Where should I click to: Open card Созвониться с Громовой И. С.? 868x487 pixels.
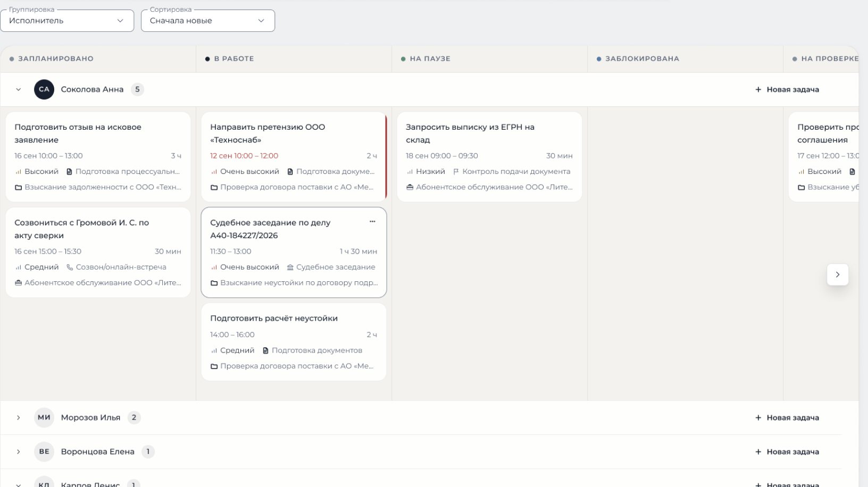pyautogui.click(x=98, y=253)
